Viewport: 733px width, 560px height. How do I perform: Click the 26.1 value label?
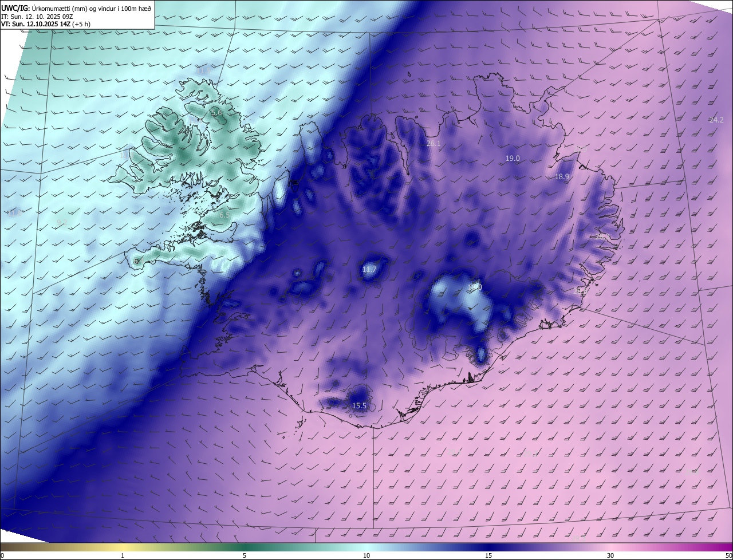pyautogui.click(x=434, y=144)
